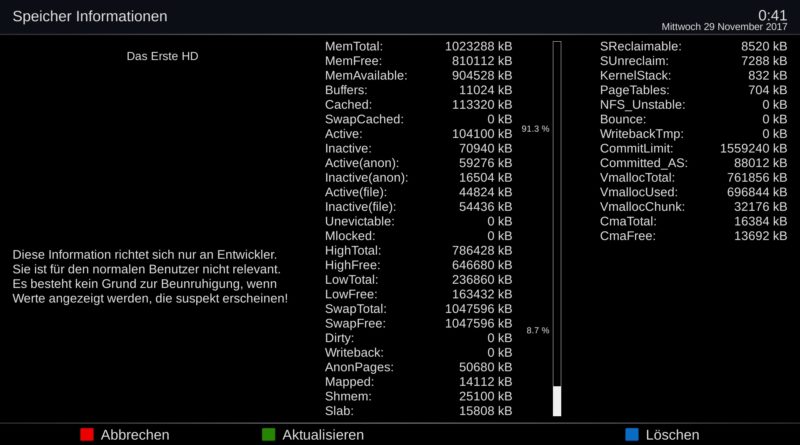800x445 pixels.
Task: Click the Mapped row label
Action: (349, 382)
